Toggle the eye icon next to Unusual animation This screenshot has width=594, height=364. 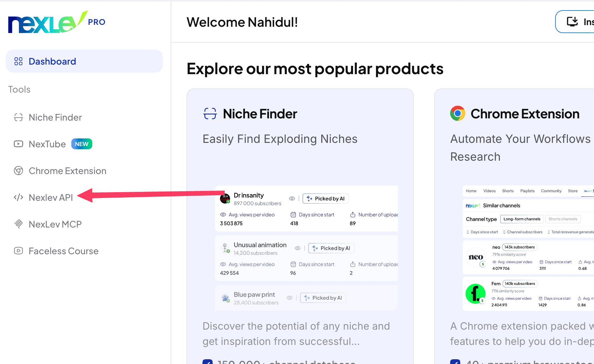(x=298, y=248)
